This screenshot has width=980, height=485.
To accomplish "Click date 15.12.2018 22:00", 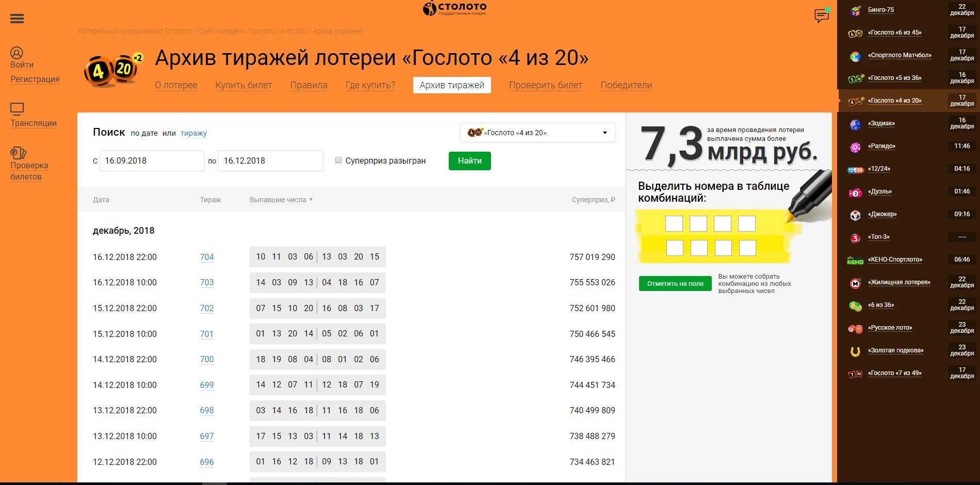I will click(x=125, y=308).
